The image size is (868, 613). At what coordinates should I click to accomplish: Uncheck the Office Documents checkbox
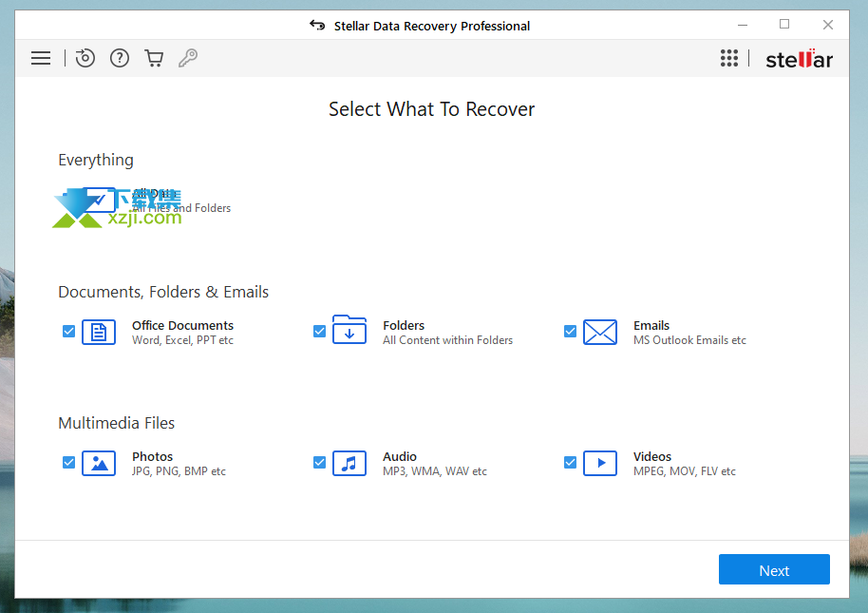click(68, 331)
